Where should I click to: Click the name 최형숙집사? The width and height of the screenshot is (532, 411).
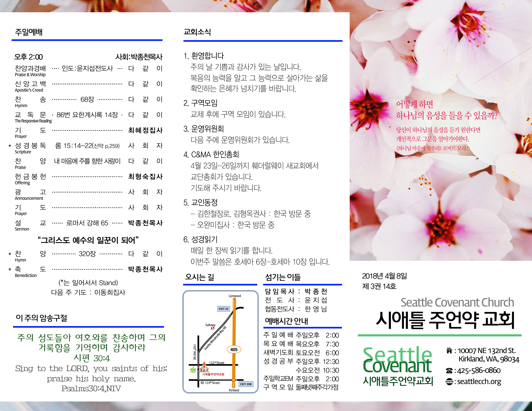(145, 176)
